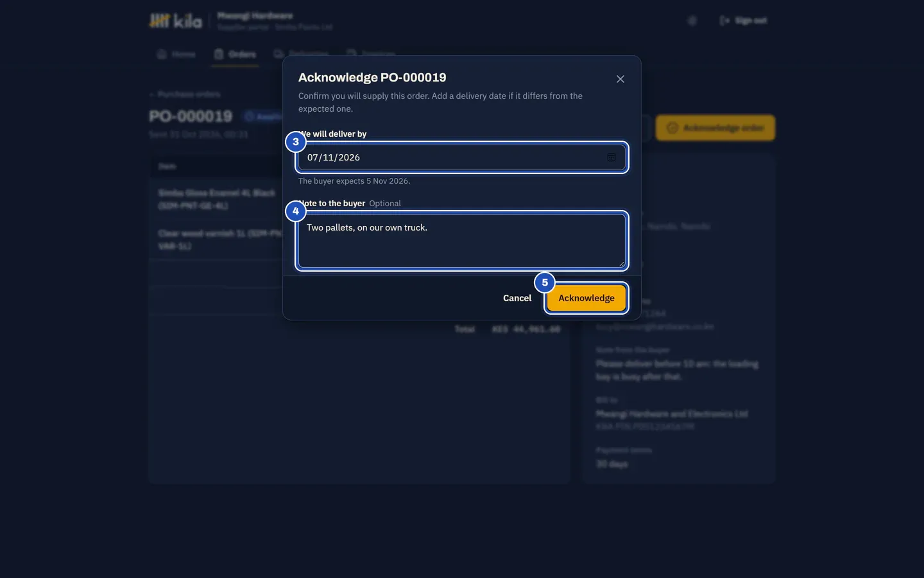Click the 07/11/2026 delivery date field
Viewport: 924px width, 578px height.
(462, 157)
